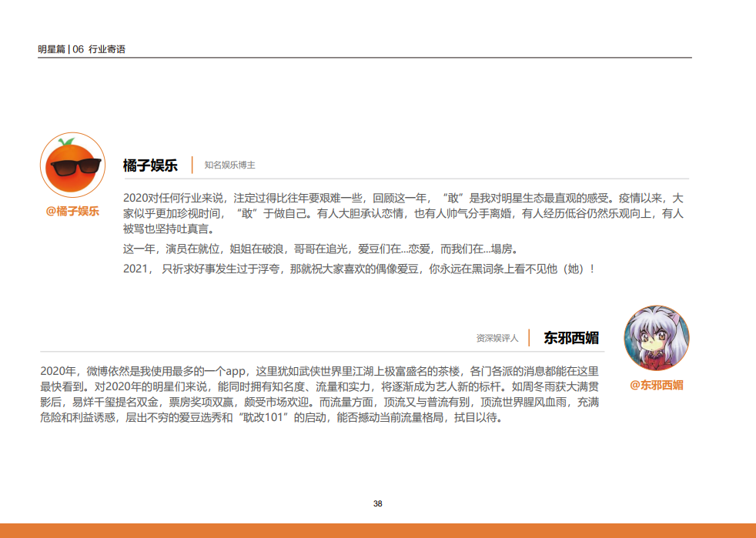The image size is (756, 538).
Task: Click the title 资深娱评人
Action: pyautogui.click(x=497, y=339)
